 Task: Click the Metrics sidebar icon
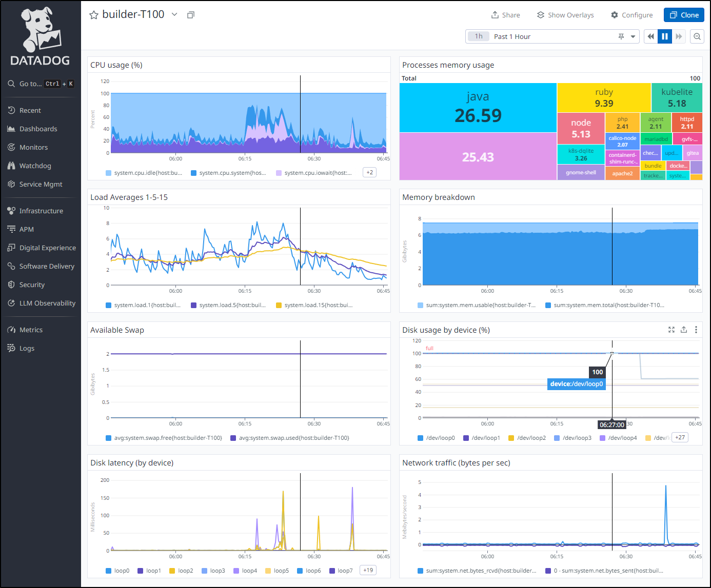pos(11,330)
